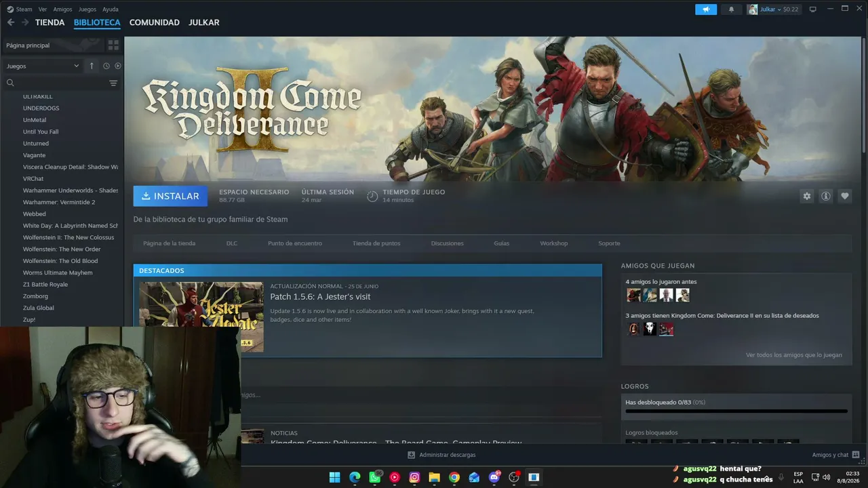Switch to Big Picture mode icon

[813, 9]
